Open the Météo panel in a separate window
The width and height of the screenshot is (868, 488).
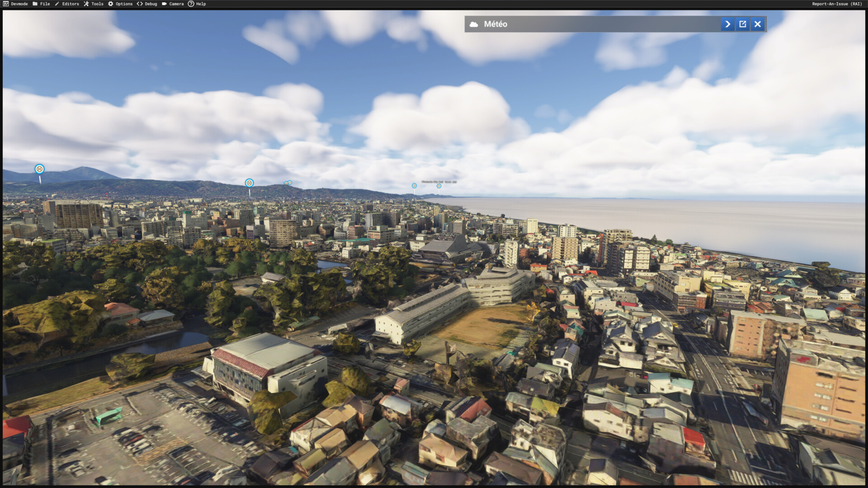(x=742, y=24)
